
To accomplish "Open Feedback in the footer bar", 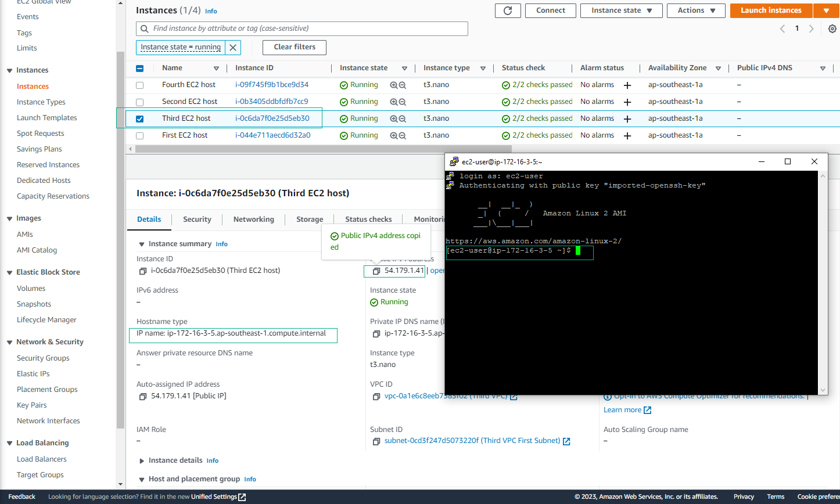I will [22, 497].
